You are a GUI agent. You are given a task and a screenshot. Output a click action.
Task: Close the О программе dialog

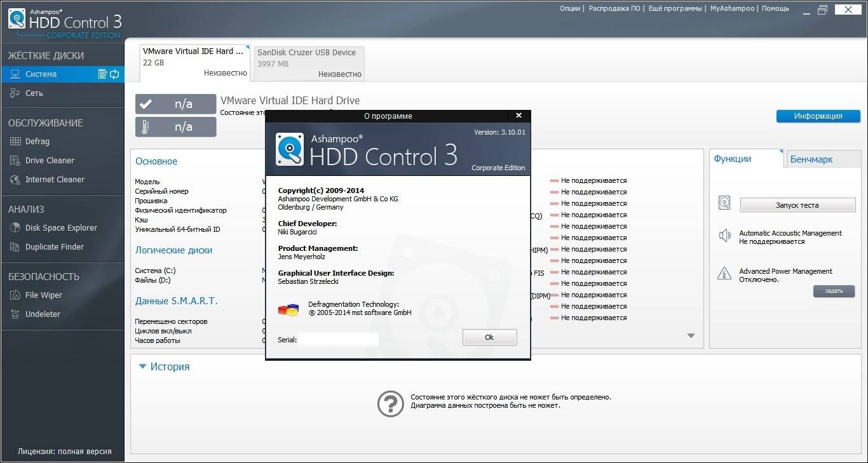[x=519, y=116]
